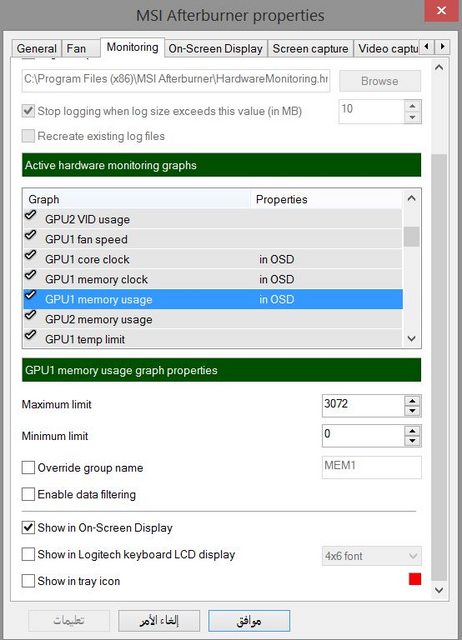Screen dimensions: 462x640
Task: Select the GPU1 core clock row
Action: pos(213,259)
